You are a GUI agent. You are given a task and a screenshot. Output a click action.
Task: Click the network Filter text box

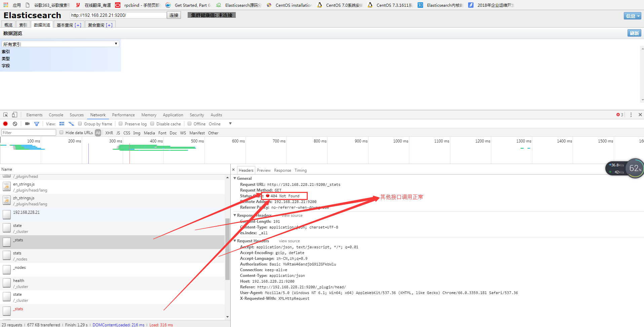coord(29,133)
